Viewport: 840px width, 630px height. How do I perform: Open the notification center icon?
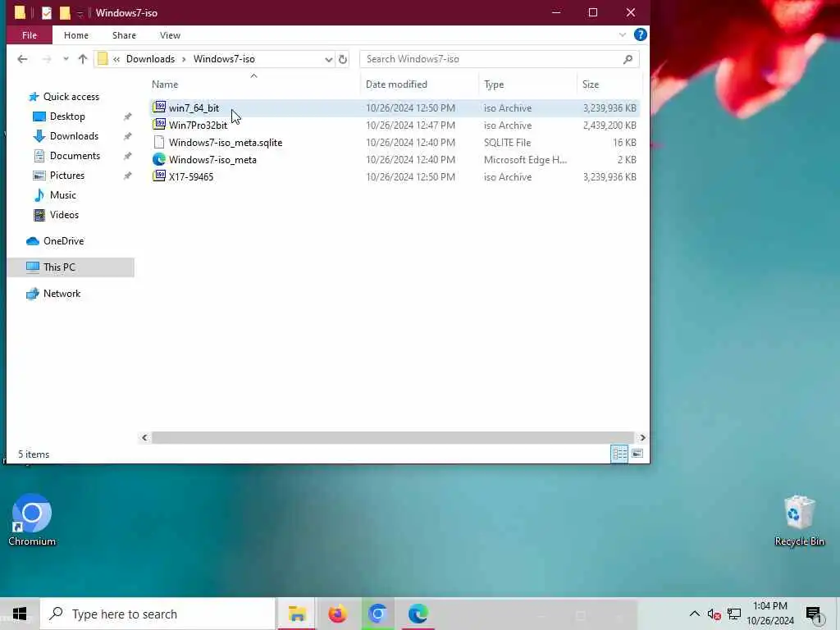click(814, 614)
